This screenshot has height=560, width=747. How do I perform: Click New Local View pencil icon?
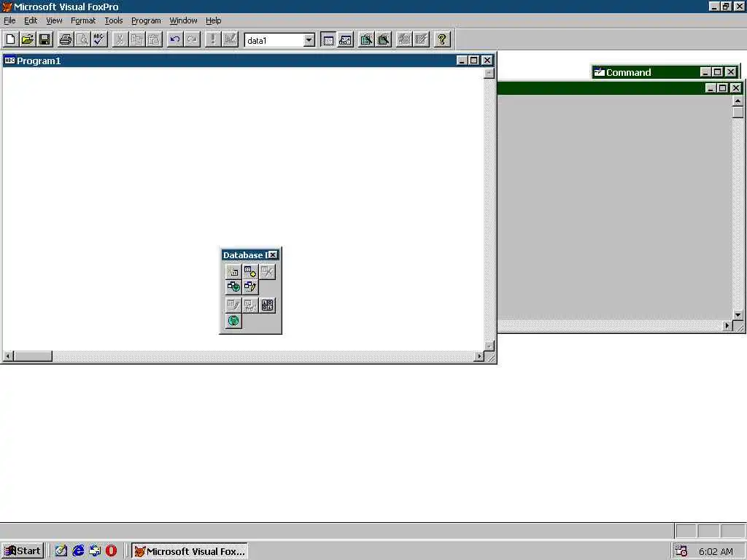click(250, 287)
